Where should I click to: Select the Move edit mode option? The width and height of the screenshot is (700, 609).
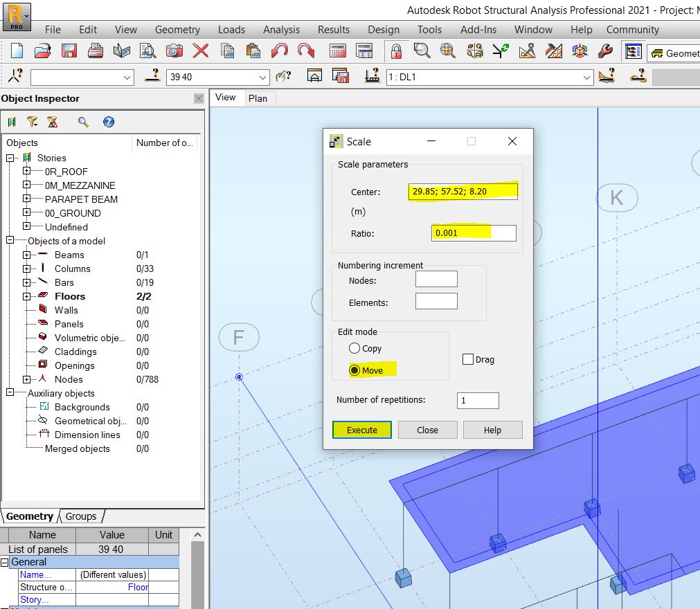pos(355,371)
